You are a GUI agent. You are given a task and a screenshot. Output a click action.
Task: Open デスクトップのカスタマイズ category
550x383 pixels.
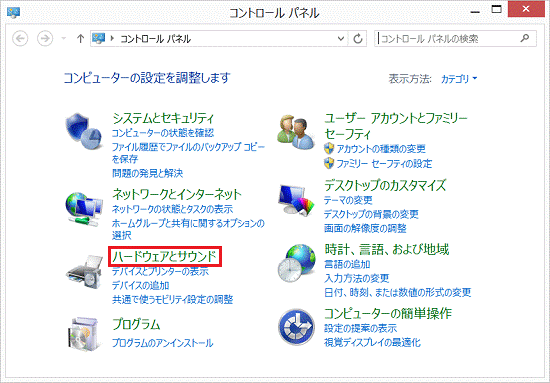385,185
